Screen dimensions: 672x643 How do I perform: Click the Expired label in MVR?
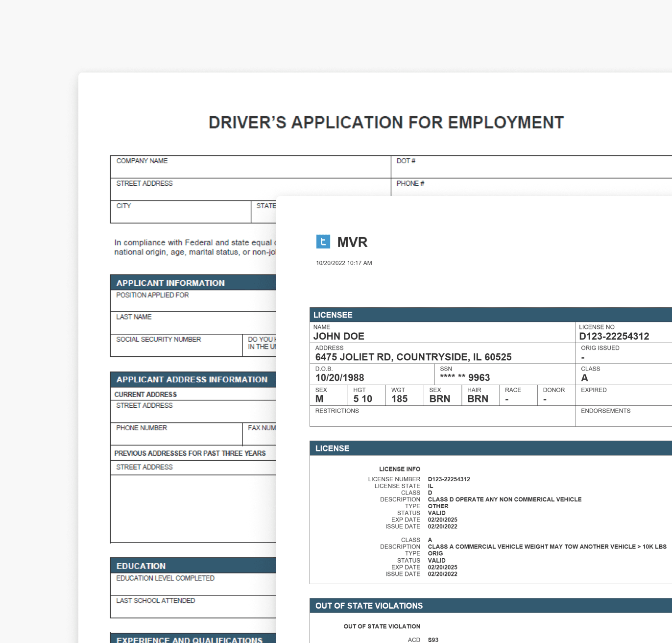pyautogui.click(x=594, y=390)
